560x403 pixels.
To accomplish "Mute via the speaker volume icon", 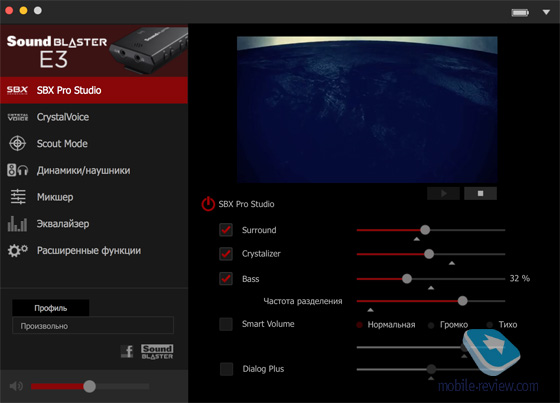I will click(16, 386).
